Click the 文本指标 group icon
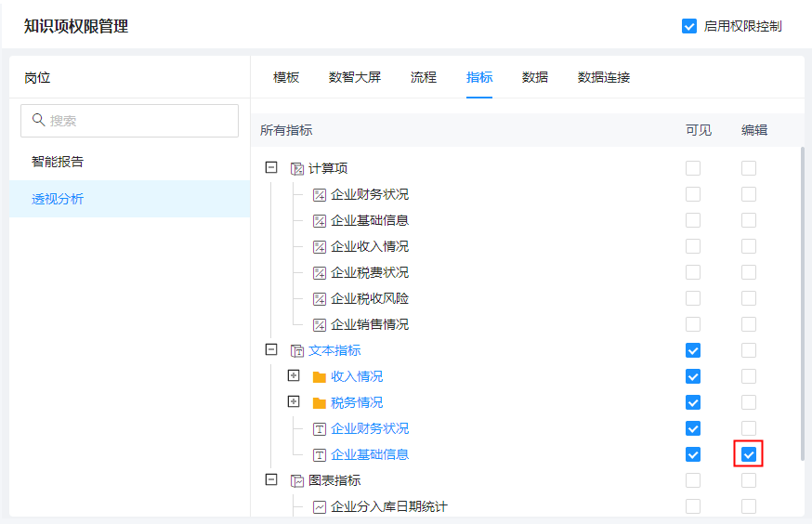Viewport: 812px width, 524px height. [x=297, y=350]
